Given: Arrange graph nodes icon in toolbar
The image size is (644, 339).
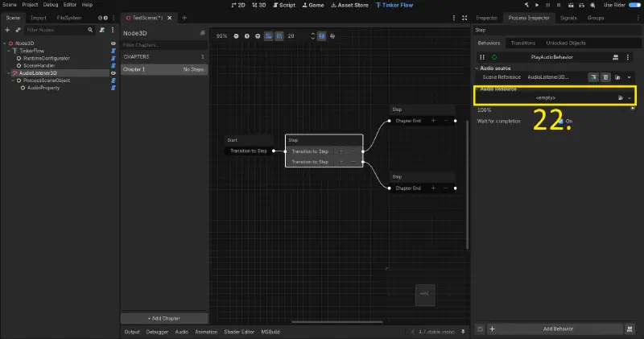Looking at the screenshot, I should pos(332,36).
